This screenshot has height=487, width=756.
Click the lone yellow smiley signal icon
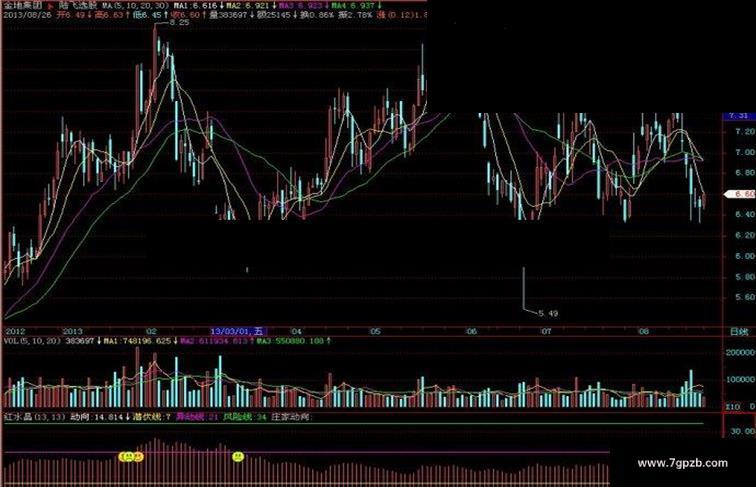coord(238,456)
